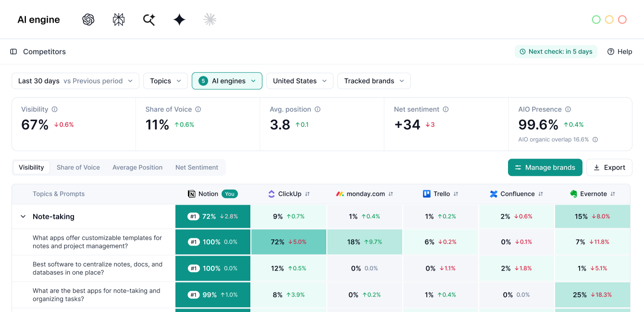644x312 pixels.
Task: Click ClickUp 12% cell in centralize row
Action: pyautogui.click(x=289, y=268)
